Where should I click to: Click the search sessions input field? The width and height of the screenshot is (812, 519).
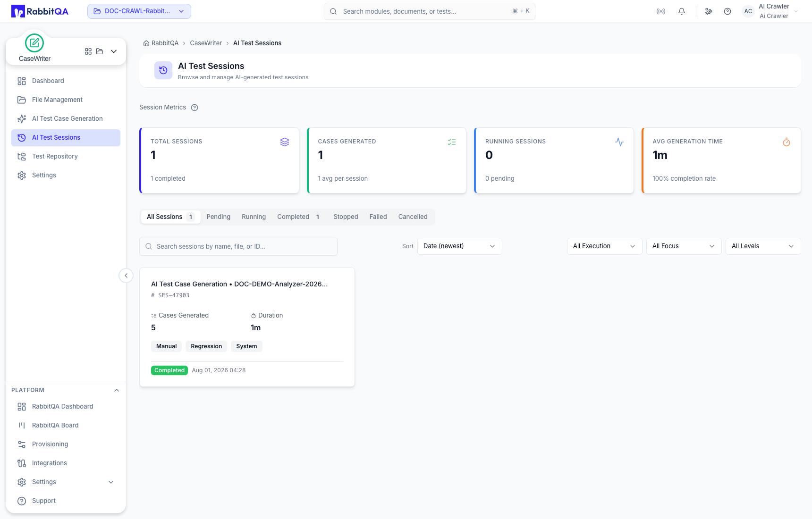click(x=238, y=246)
